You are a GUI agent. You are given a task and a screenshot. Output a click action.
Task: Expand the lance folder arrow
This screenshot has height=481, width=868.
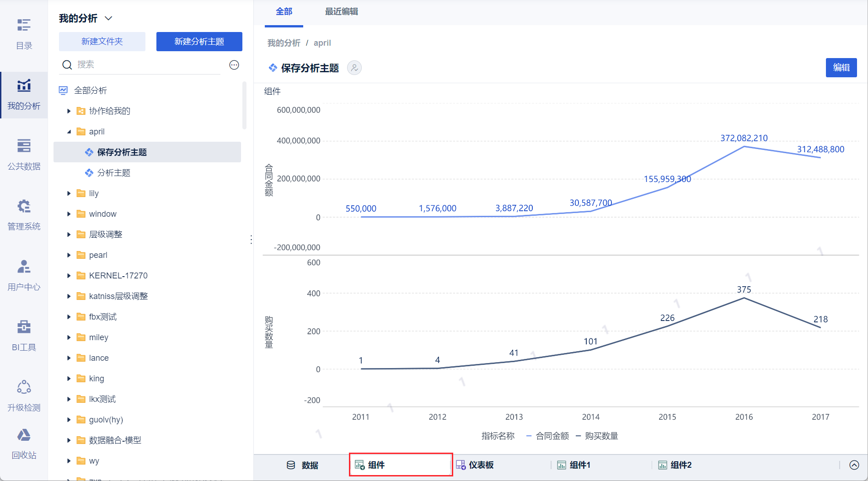tap(69, 358)
